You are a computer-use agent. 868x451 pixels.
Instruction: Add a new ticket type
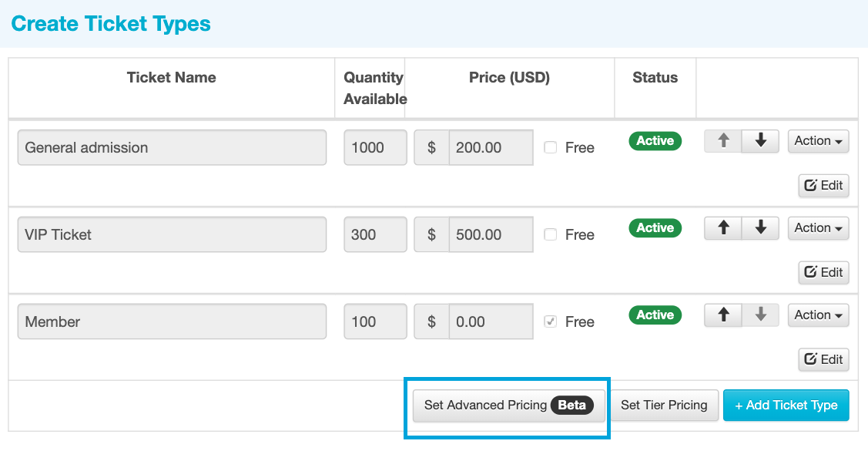click(786, 406)
